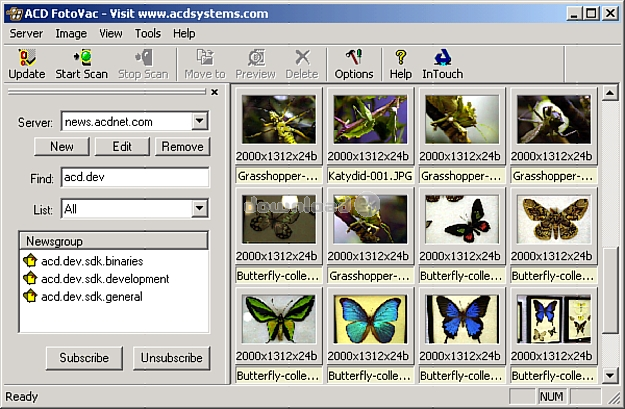The height and width of the screenshot is (409, 625).
Task: Select acd.dev.sdk.development in the newsgroup list
Action: (105, 278)
